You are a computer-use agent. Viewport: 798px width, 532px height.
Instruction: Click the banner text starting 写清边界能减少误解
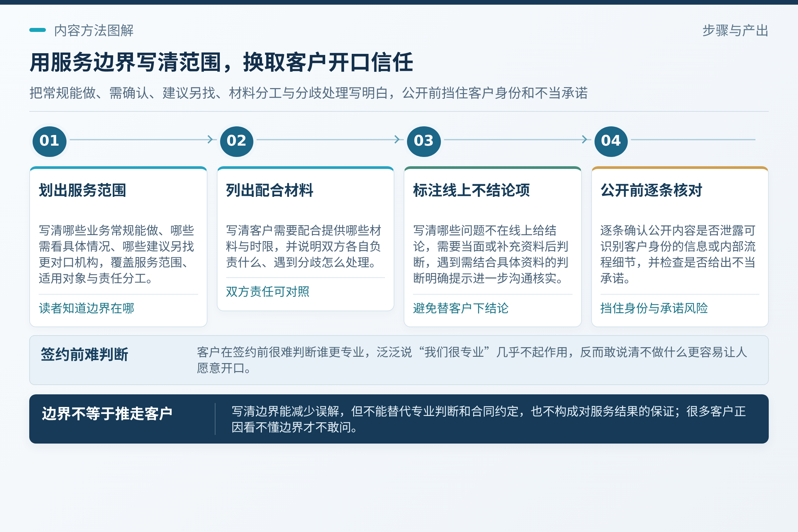tap(489, 419)
